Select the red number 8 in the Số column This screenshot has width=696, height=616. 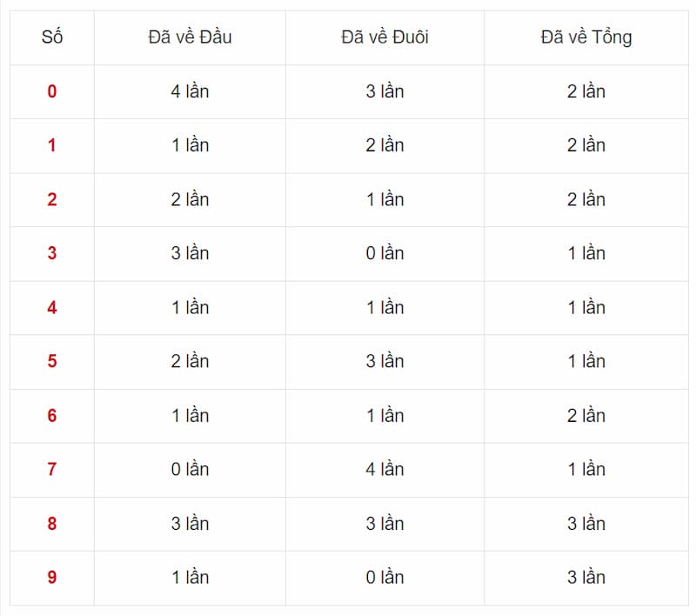point(52,523)
